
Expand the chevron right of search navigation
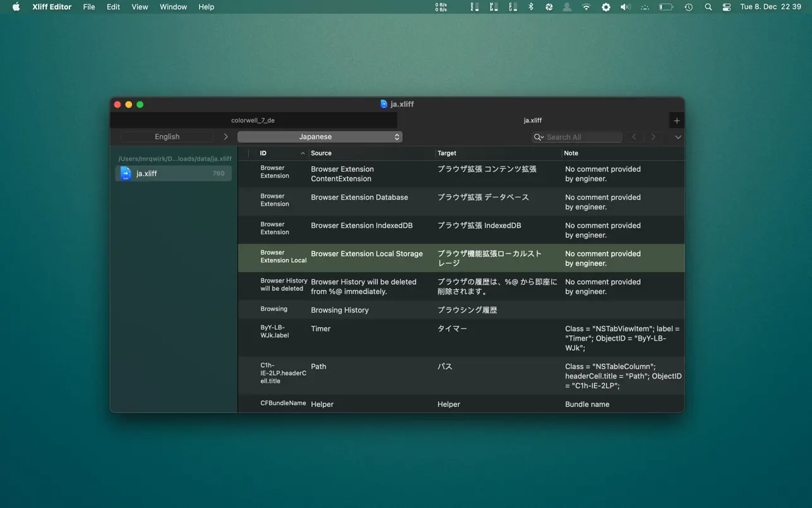point(678,137)
